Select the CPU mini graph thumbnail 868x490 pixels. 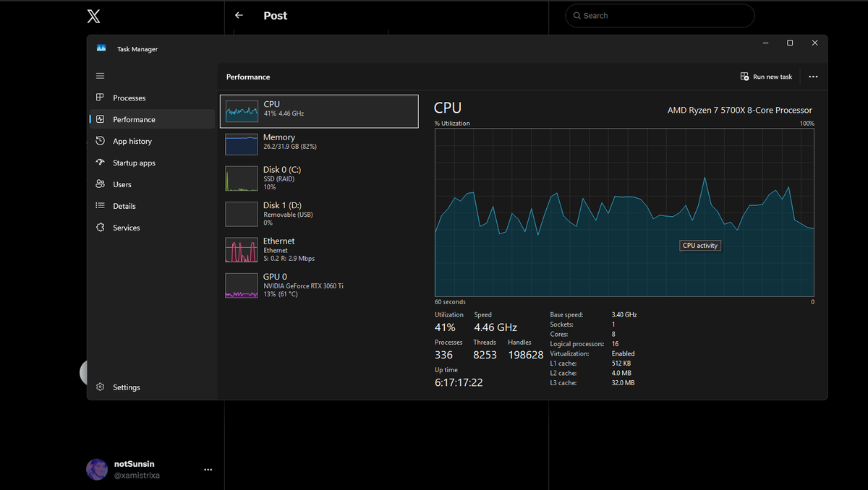[x=242, y=111]
